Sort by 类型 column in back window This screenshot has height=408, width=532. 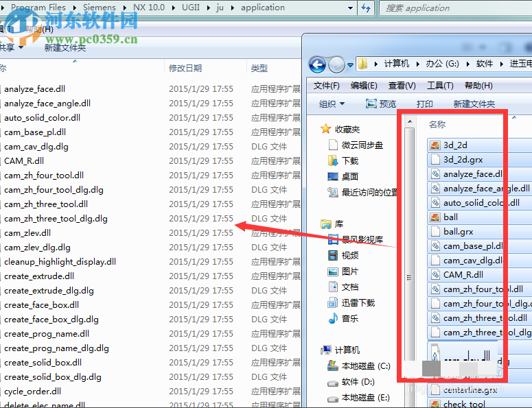click(x=259, y=69)
